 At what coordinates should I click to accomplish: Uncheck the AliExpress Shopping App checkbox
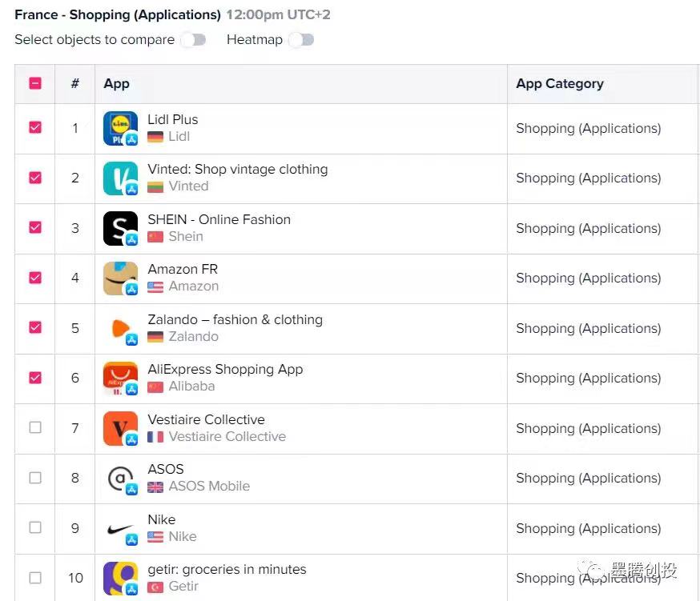click(x=34, y=378)
